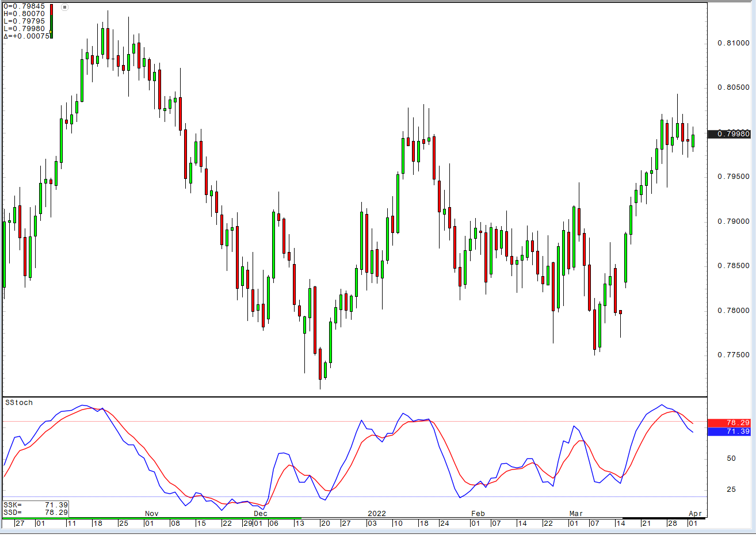
Task: Click the red-green daily range bar
Action: click(52, 21)
